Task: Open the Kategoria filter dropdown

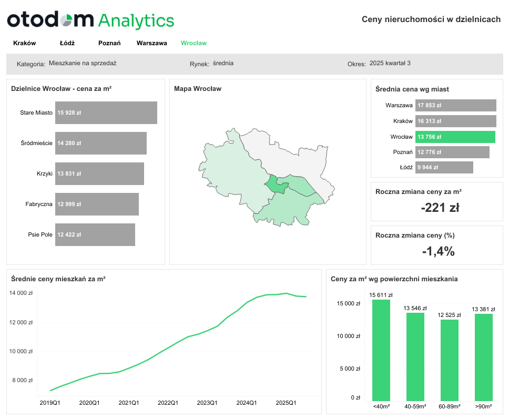Action: tap(83, 64)
